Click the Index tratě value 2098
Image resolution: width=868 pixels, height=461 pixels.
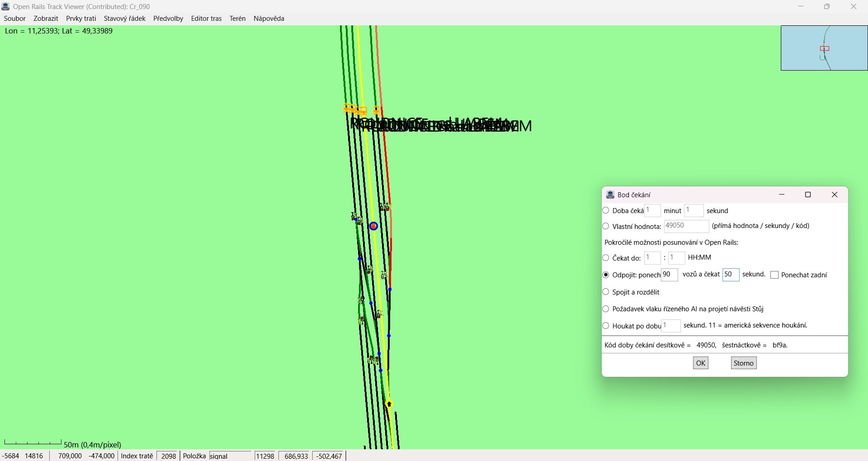coord(169,456)
